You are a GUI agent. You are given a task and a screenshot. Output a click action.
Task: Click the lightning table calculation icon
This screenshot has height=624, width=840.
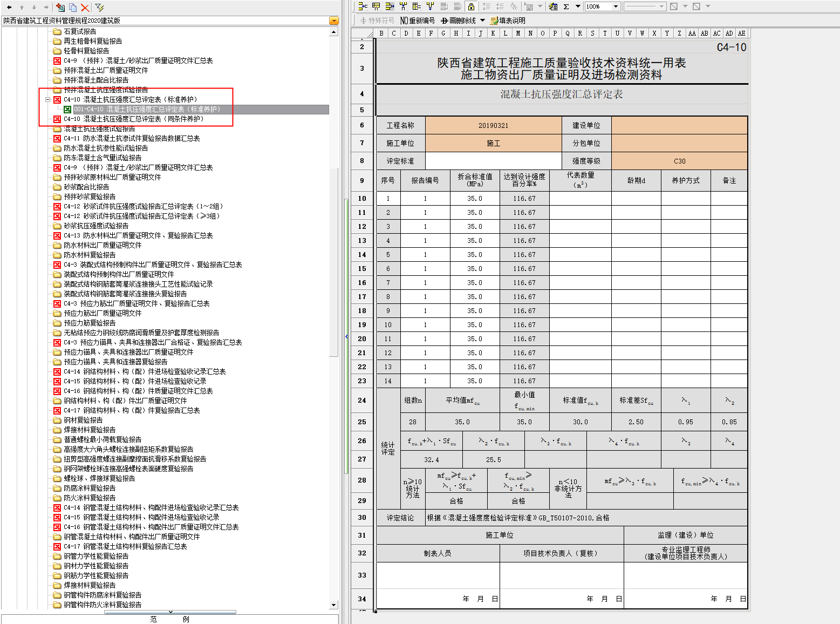553,6
